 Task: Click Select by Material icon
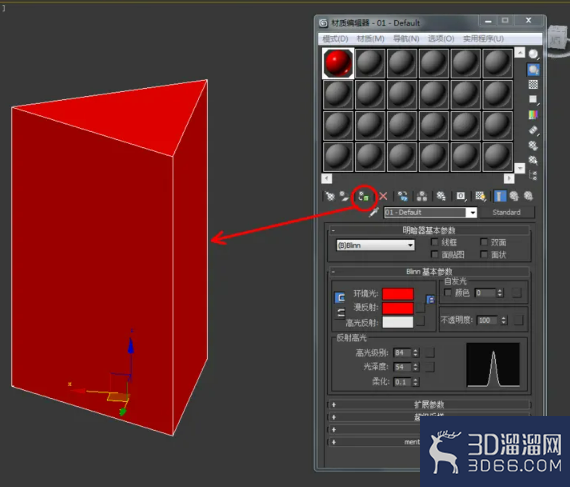point(533,160)
